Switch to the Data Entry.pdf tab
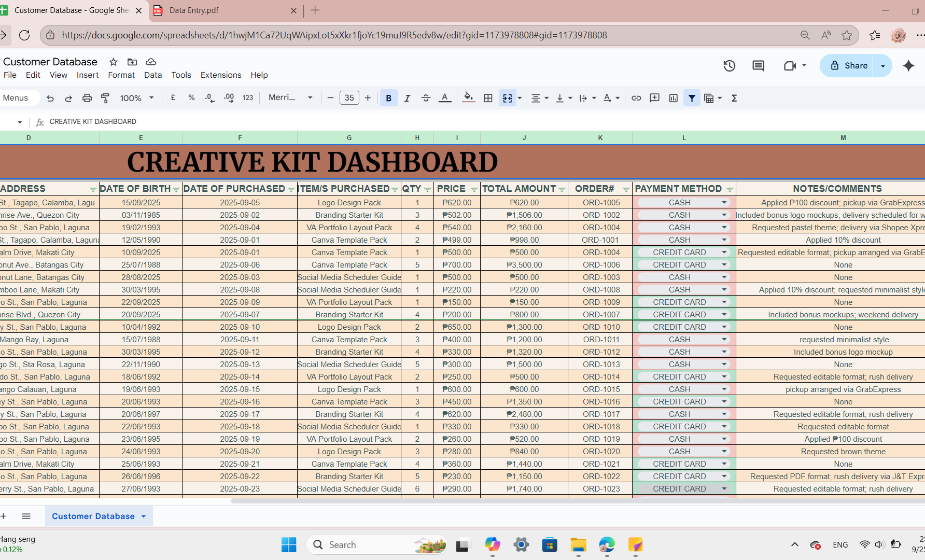 223,10
